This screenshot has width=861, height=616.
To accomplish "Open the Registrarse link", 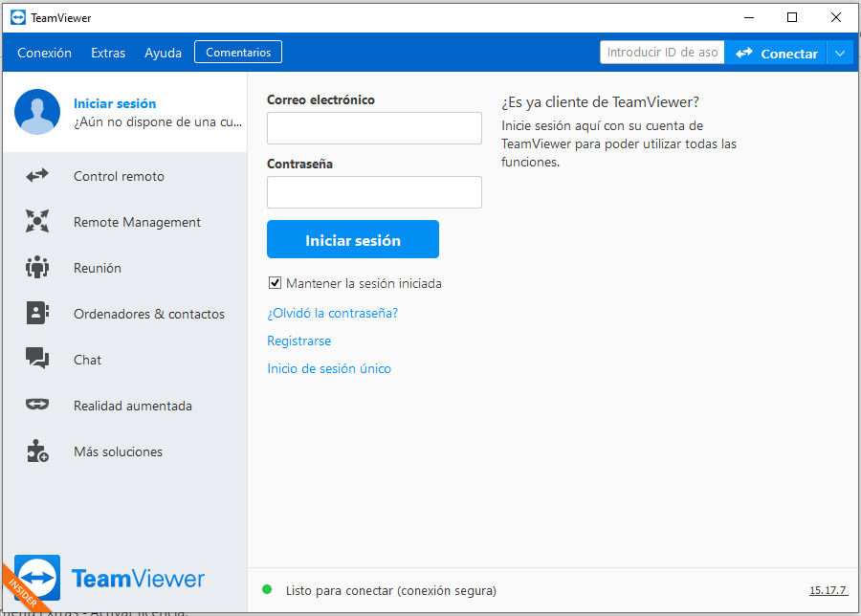I will coord(299,341).
